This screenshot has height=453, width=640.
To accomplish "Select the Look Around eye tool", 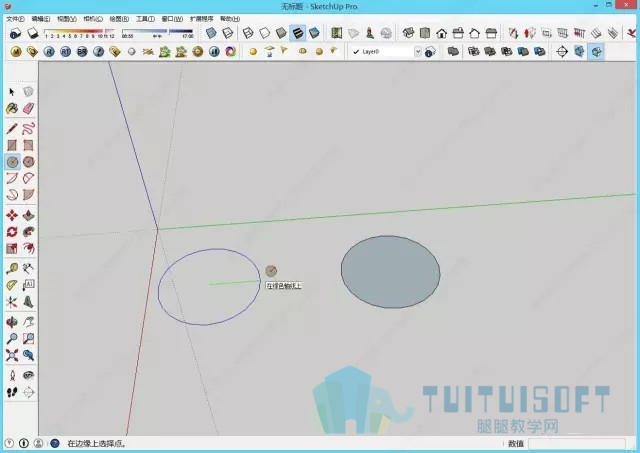I will 28,375.
